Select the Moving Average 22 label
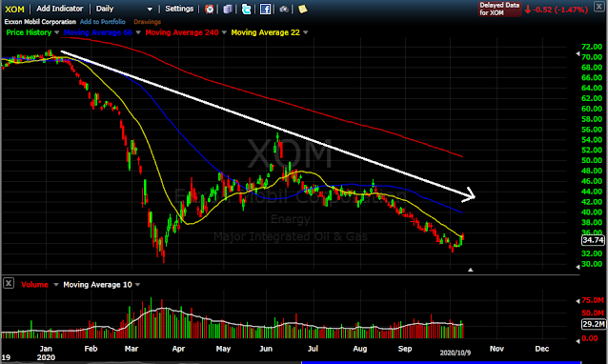This screenshot has height=364, width=608. [x=266, y=32]
